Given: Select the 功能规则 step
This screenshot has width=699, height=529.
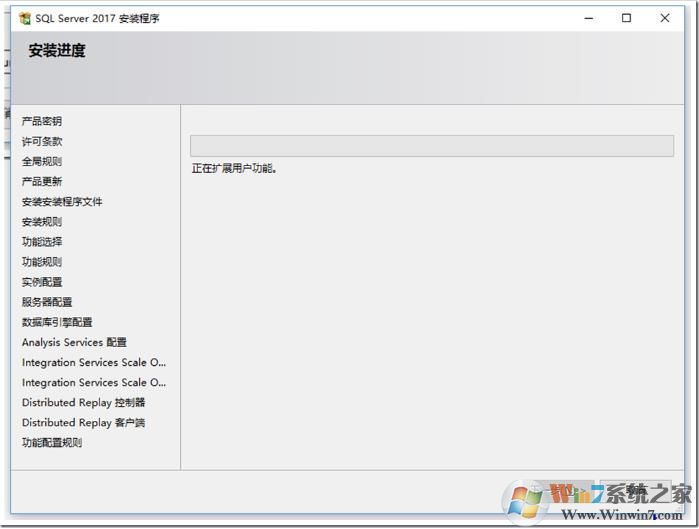Looking at the screenshot, I should pyautogui.click(x=42, y=262).
